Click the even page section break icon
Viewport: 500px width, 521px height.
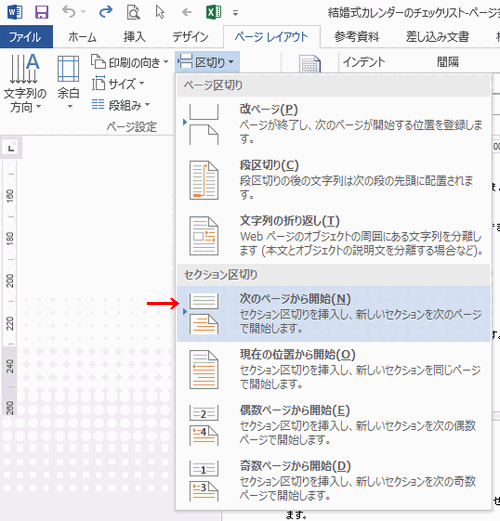[x=204, y=425]
